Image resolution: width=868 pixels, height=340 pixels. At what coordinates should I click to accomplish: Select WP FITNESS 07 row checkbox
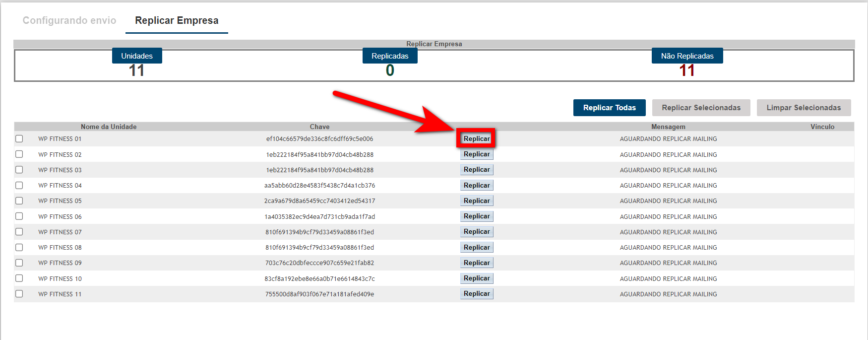tap(19, 232)
